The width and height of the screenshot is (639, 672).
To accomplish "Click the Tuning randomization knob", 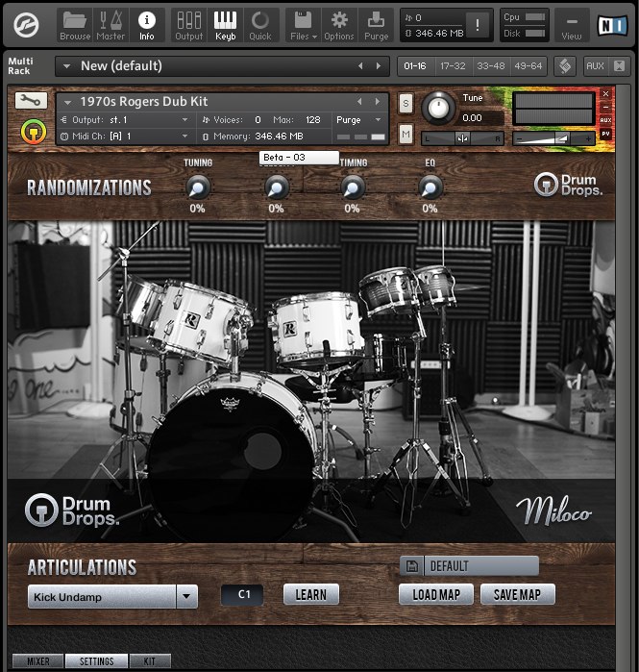I will coord(197,187).
